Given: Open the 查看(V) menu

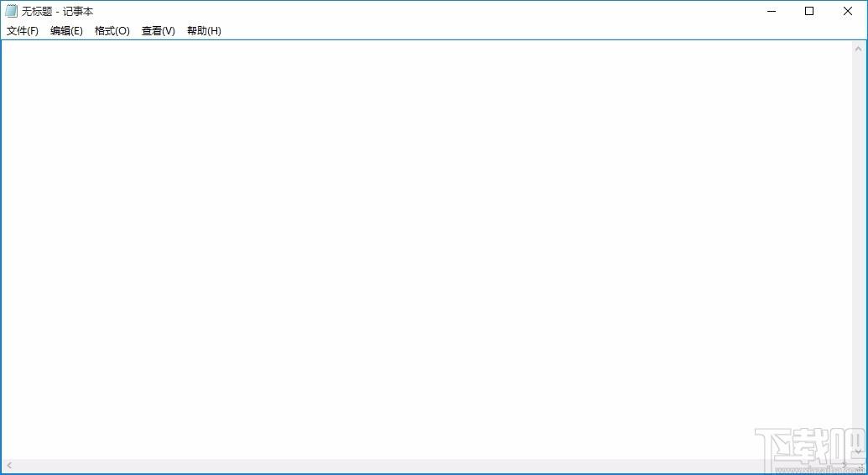Looking at the screenshot, I should tap(158, 31).
